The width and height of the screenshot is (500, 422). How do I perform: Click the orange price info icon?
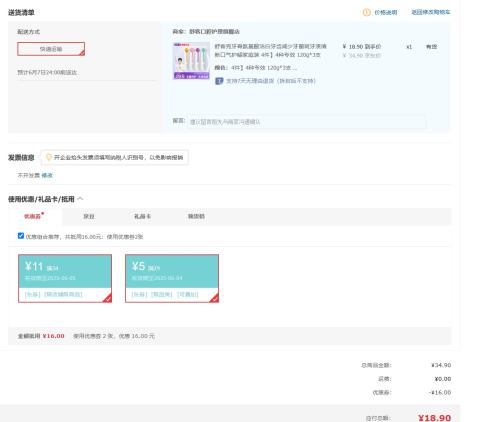[x=366, y=12]
